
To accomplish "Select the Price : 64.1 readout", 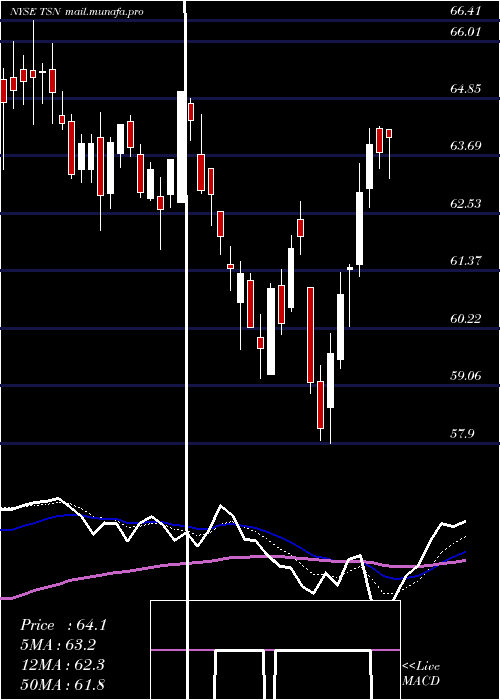I will [63, 625].
